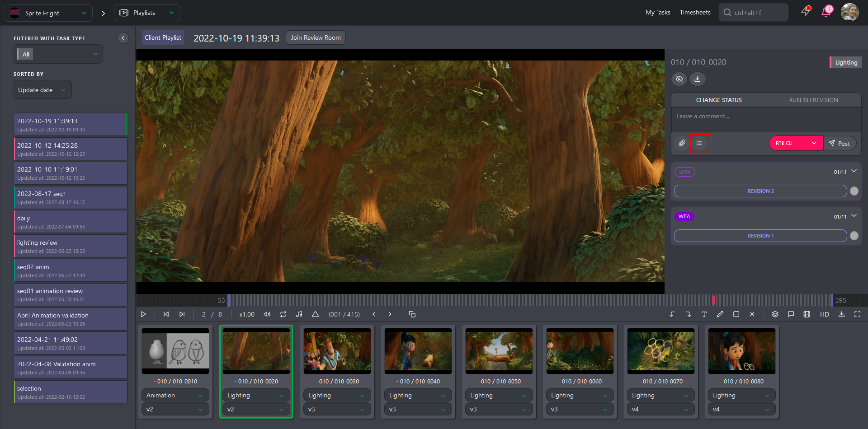This screenshot has width=868, height=429.
Task: Open My Tasks page
Action: pos(658,13)
